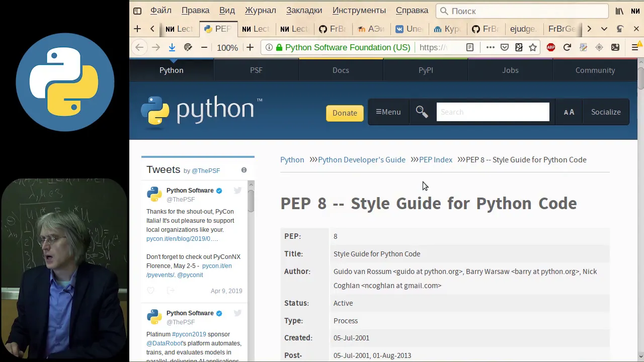Toggle reader view icon in address bar
This screenshot has width=644, height=362.
pyautogui.click(x=470, y=47)
